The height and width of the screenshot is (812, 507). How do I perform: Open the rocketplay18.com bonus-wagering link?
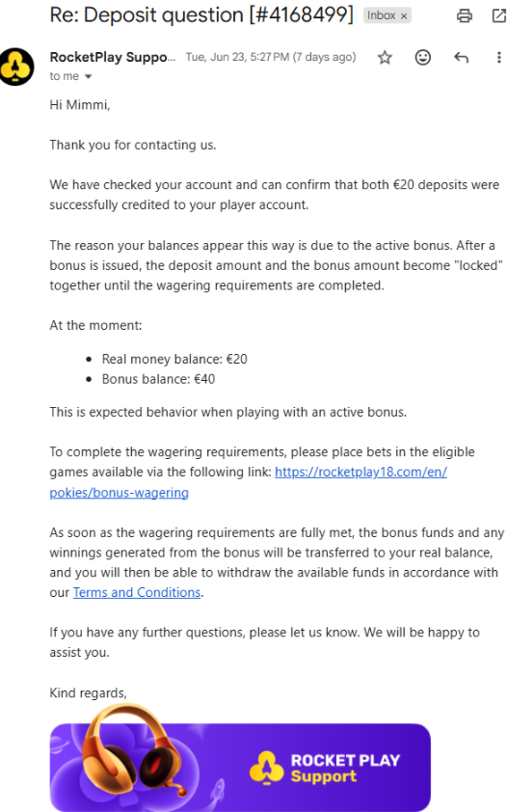(x=361, y=473)
